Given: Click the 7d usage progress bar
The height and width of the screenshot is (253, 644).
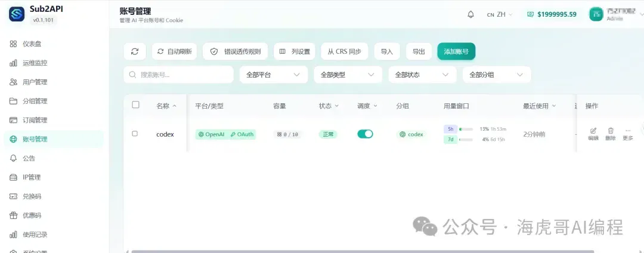Looking at the screenshot, I should point(466,140).
